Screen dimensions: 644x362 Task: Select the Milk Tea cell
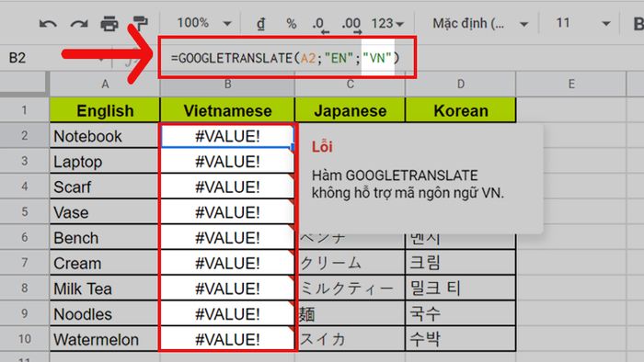point(105,288)
